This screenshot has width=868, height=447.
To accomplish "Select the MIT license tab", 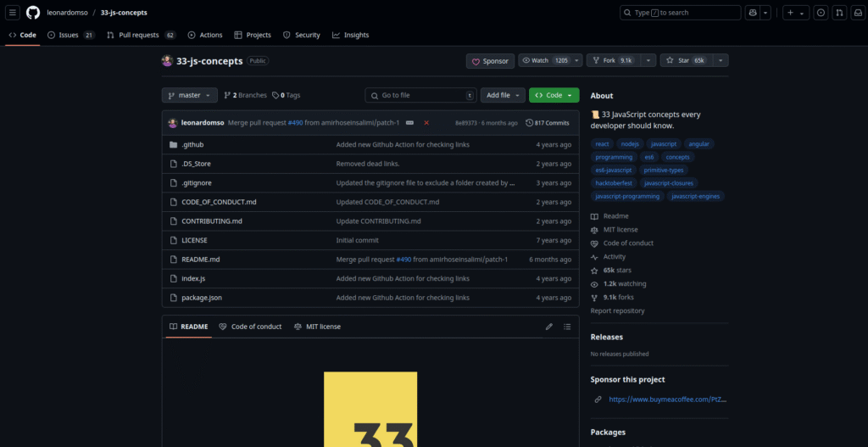I will click(317, 327).
